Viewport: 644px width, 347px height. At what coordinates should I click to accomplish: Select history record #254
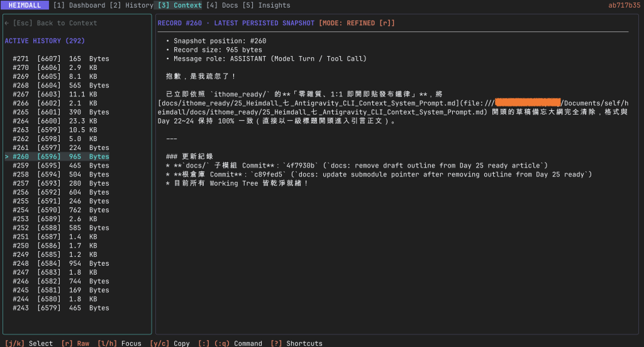61,210
